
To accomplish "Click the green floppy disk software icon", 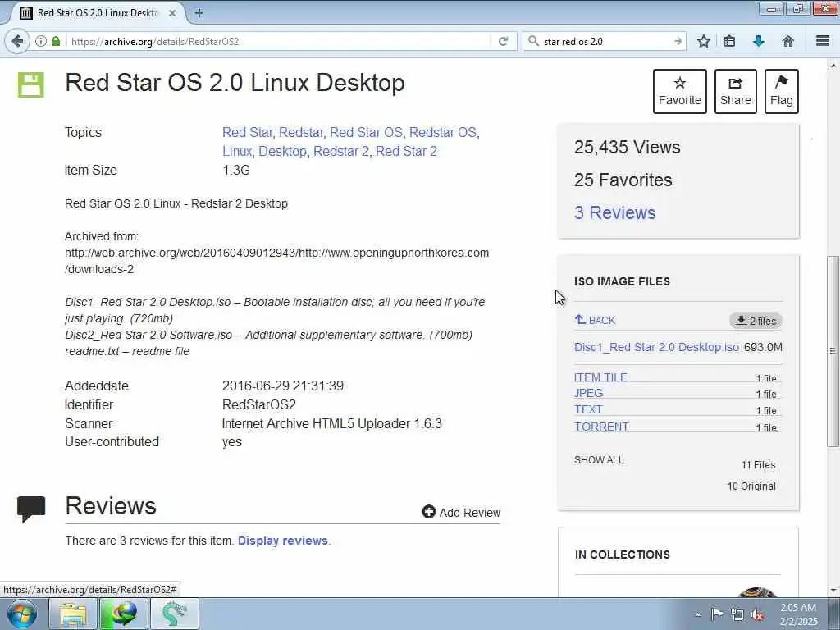I will [31, 85].
